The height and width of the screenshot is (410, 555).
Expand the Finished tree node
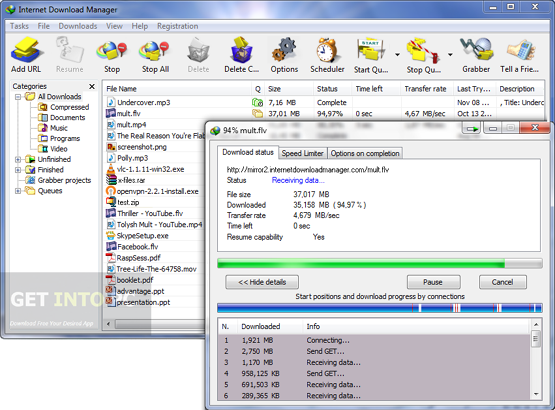[18, 170]
